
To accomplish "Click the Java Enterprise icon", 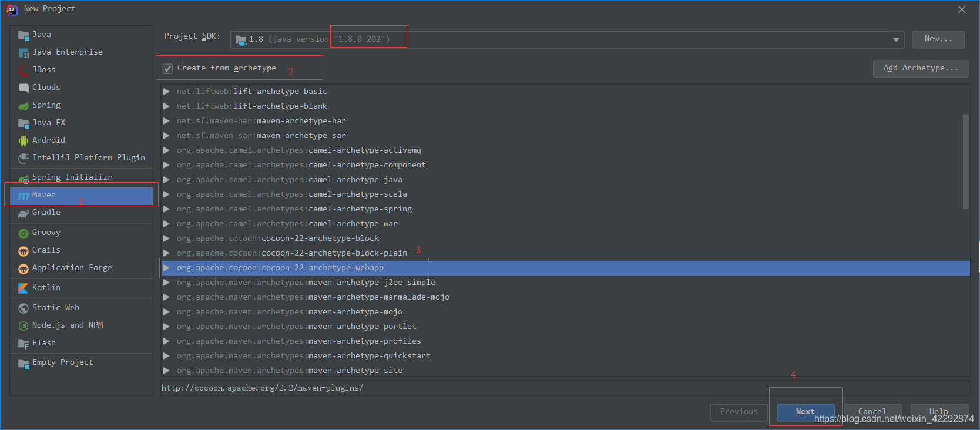I will [24, 52].
